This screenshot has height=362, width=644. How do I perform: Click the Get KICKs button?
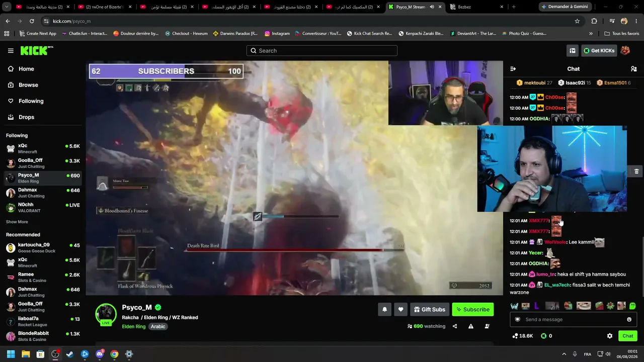point(599,51)
